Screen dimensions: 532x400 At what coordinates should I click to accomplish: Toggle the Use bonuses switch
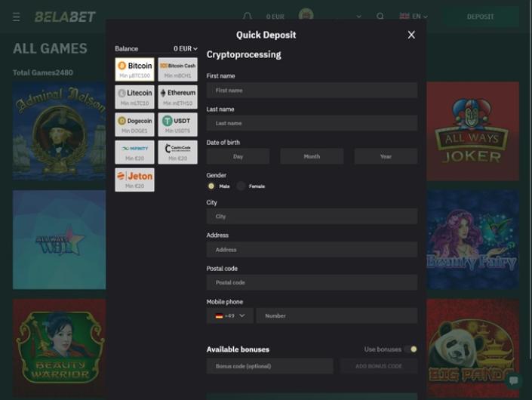411,349
